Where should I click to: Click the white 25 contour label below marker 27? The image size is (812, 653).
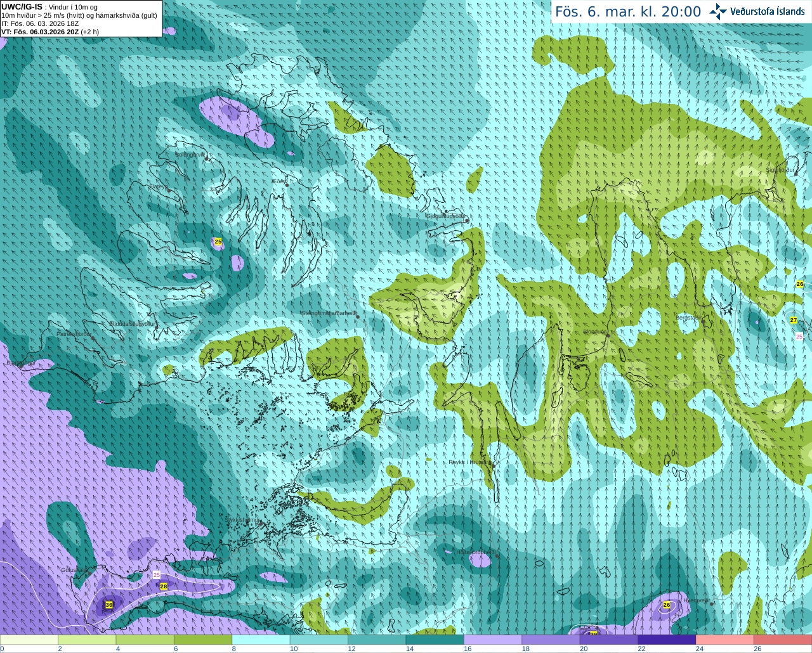click(x=799, y=336)
